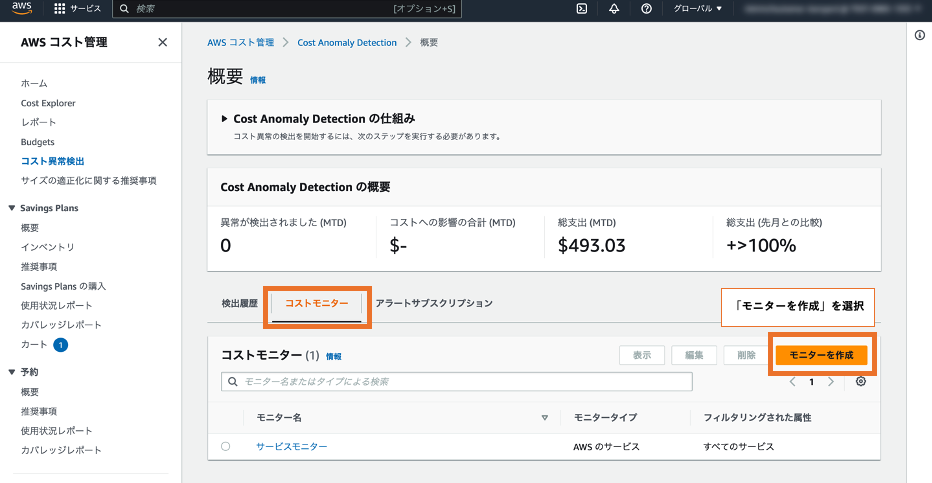Viewport: 932px width, 483px height.
Task: Click the 削除 button
Action: 746,355
